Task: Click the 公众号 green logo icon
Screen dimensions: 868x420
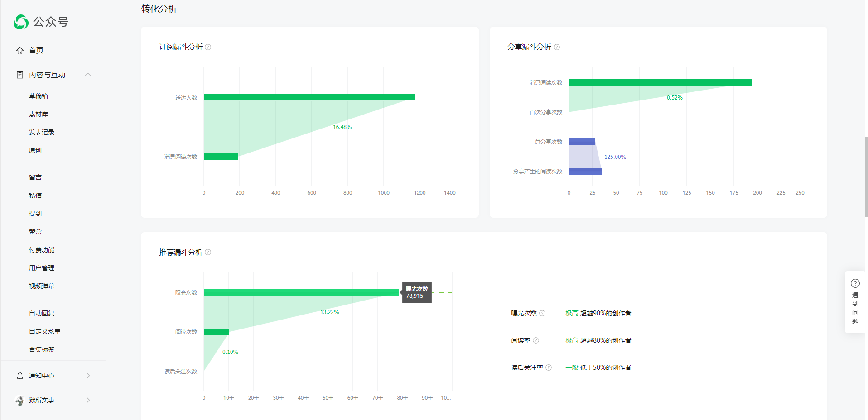Action: 21,22
